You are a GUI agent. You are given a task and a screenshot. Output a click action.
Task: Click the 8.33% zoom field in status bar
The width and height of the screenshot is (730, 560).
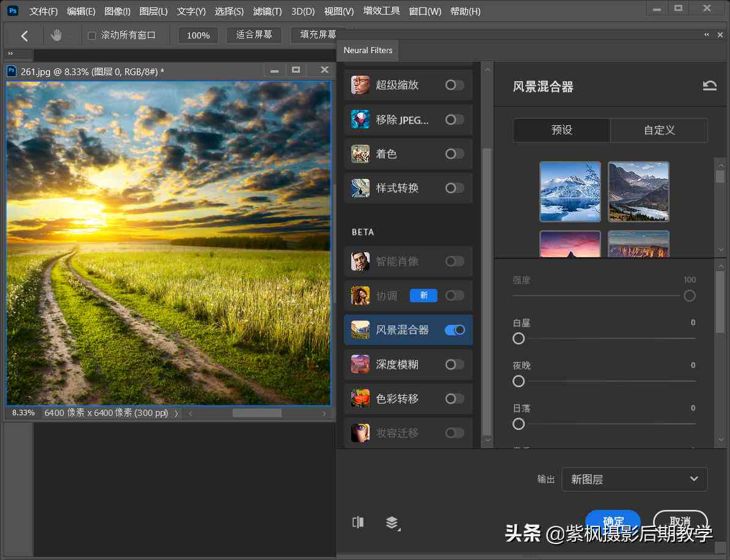click(23, 413)
